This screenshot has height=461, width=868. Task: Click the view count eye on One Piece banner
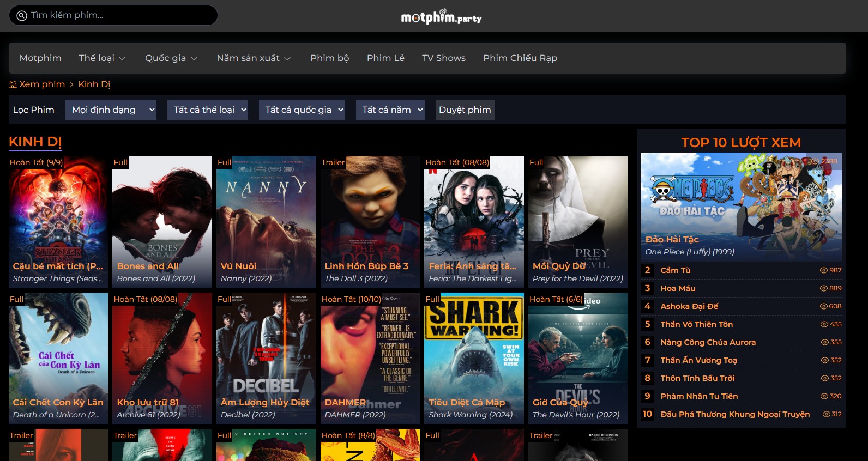click(x=816, y=161)
